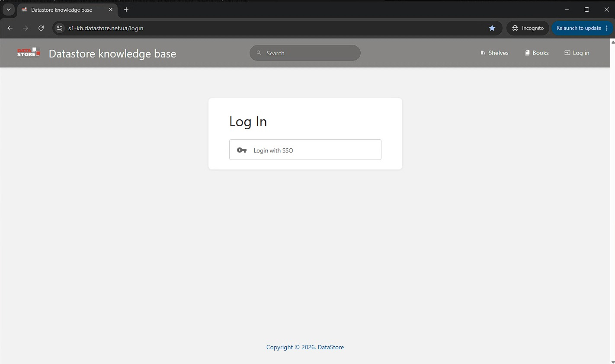Close the Datastore knowledge base tab
This screenshot has width=615, height=364.
[111, 10]
